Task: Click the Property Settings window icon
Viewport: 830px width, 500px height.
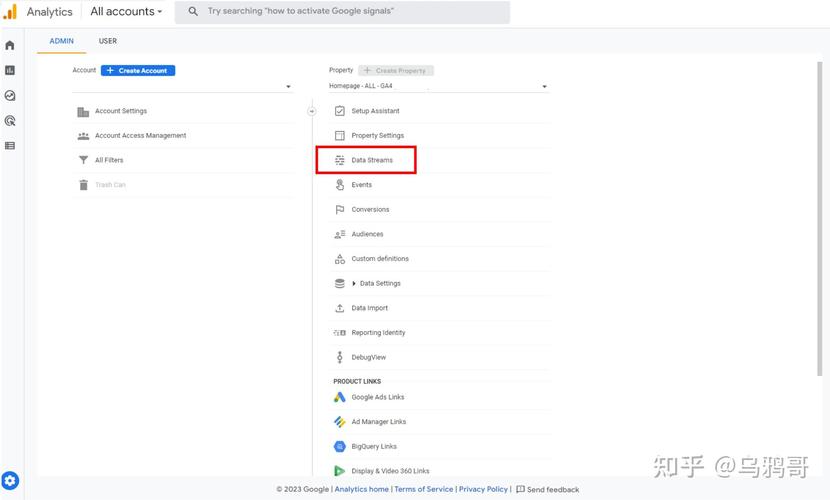Action: pyautogui.click(x=340, y=136)
